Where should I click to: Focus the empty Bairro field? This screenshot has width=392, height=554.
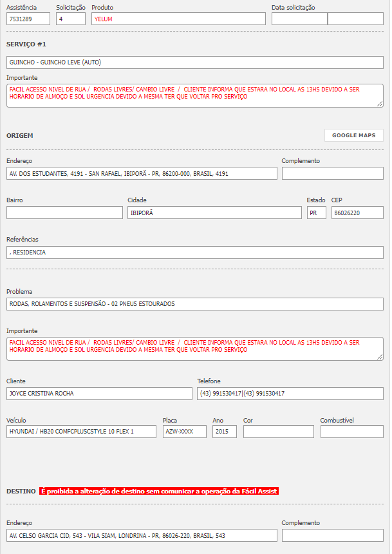(64, 213)
